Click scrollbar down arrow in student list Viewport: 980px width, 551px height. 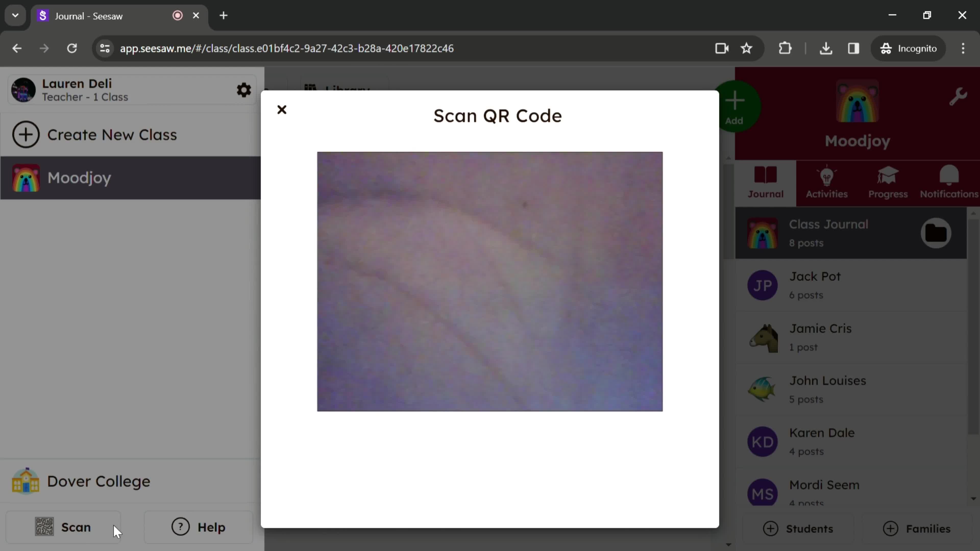point(974,498)
